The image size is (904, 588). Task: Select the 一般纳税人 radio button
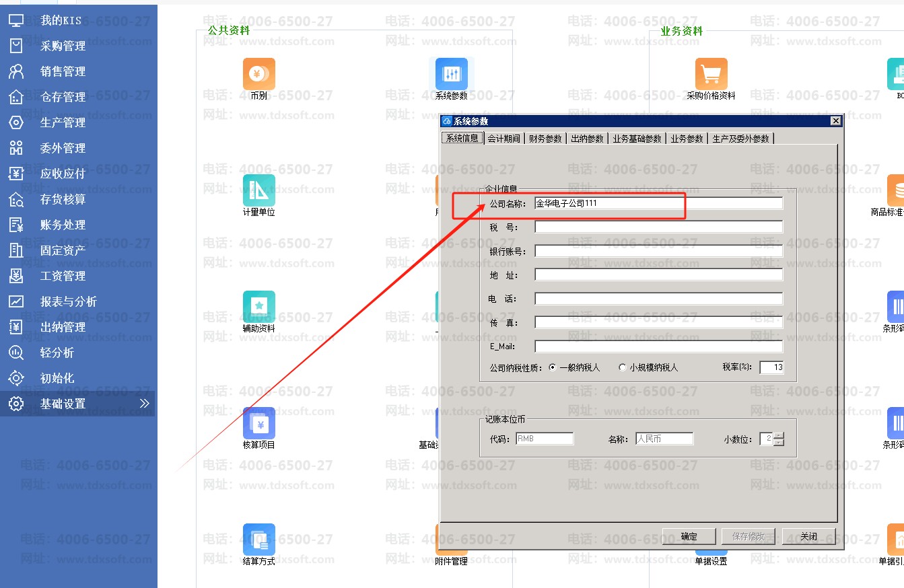point(553,367)
